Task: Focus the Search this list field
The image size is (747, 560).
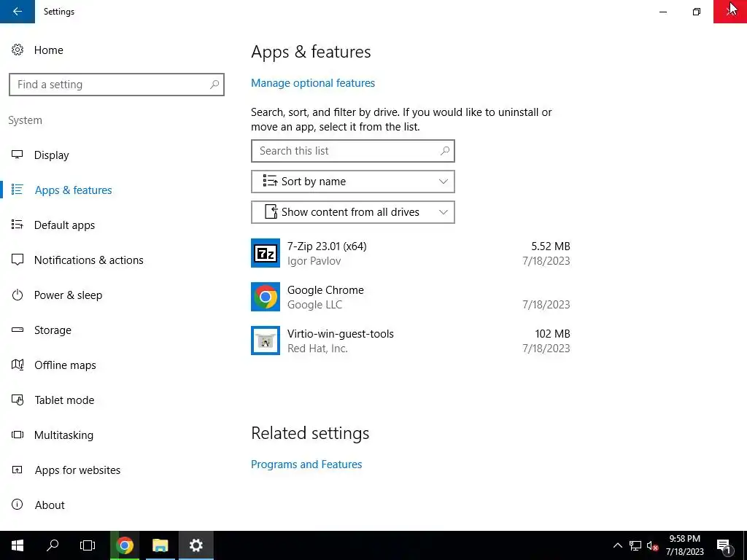Action: (352, 151)
